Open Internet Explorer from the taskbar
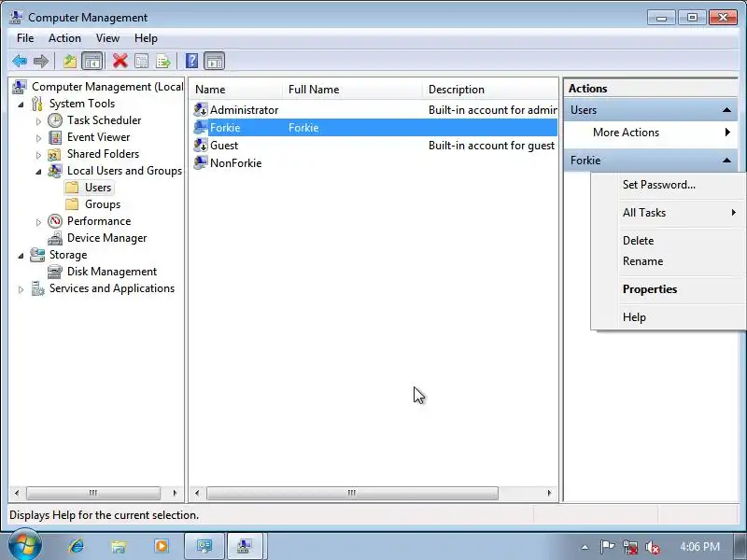 [x=77, y=546]
